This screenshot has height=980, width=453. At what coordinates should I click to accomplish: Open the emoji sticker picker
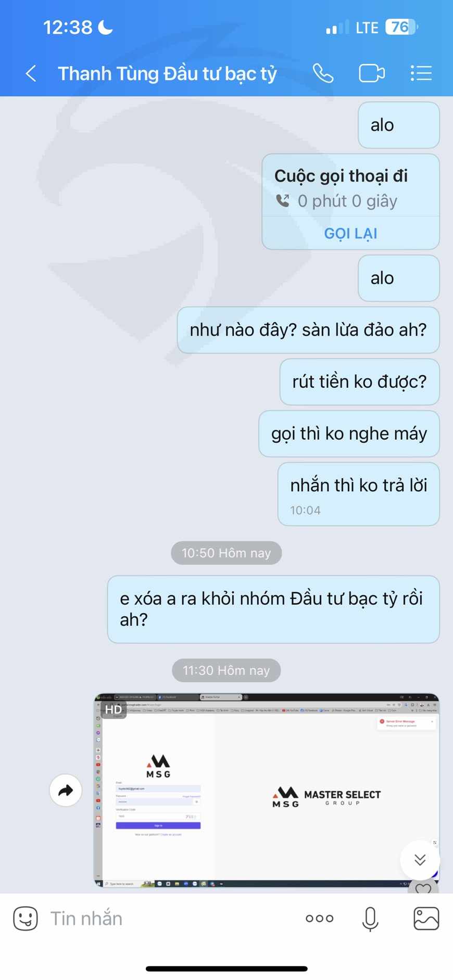(x=26, y=919)
